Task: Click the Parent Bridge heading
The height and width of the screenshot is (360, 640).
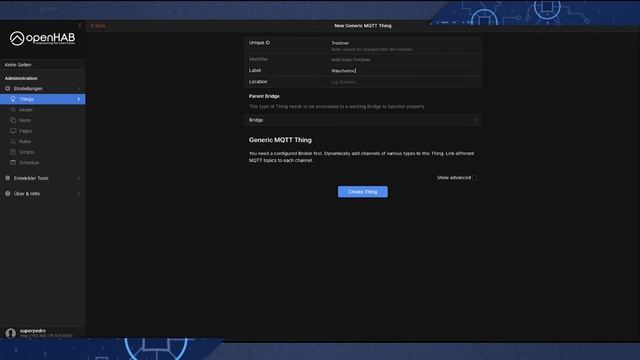Action: pyautogui.click(x=264, y=96)
